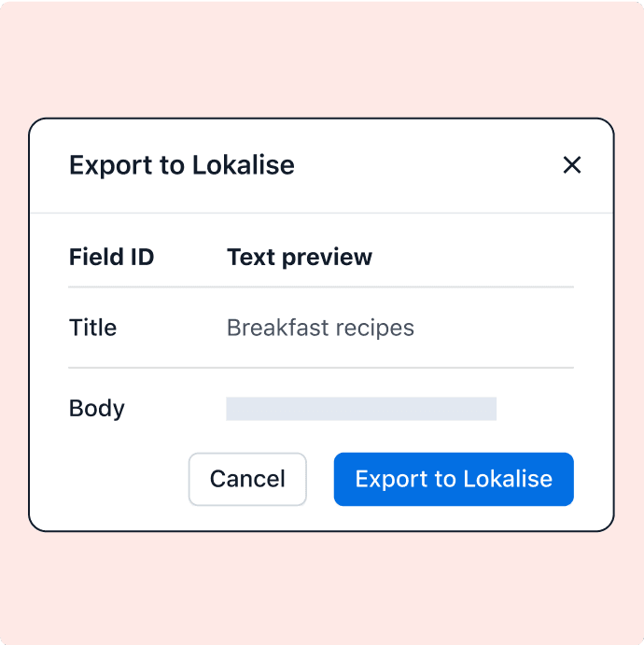This screenshot has width=644, height=645.
Task: Click empty space right of Breakfast recipes
Action: coord(495,328)
